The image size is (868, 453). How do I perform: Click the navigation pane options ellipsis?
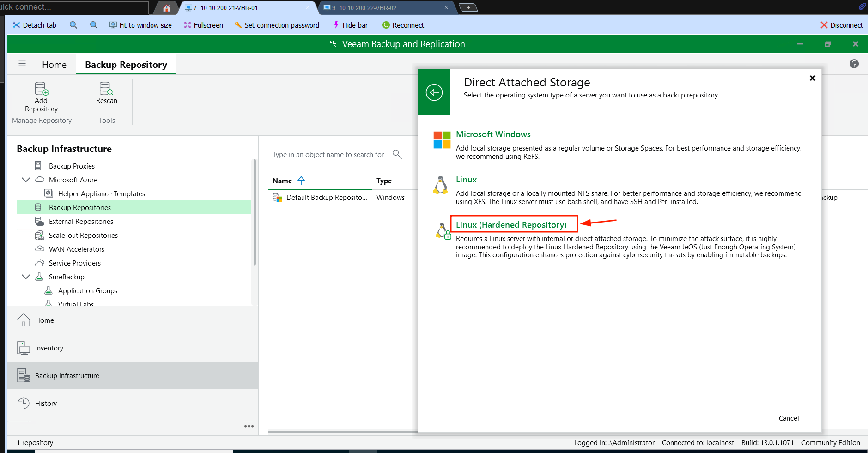249,426
